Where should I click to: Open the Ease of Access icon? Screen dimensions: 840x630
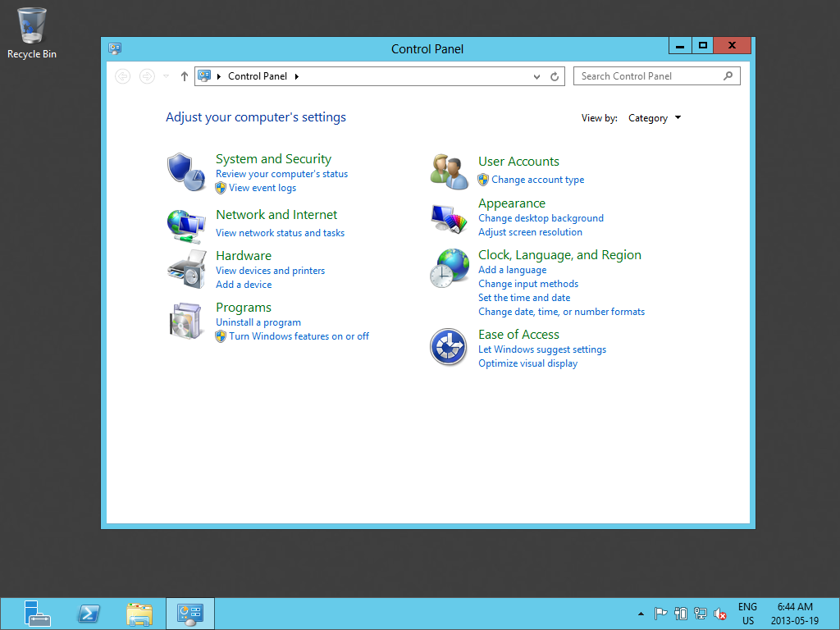pos(449,347)
